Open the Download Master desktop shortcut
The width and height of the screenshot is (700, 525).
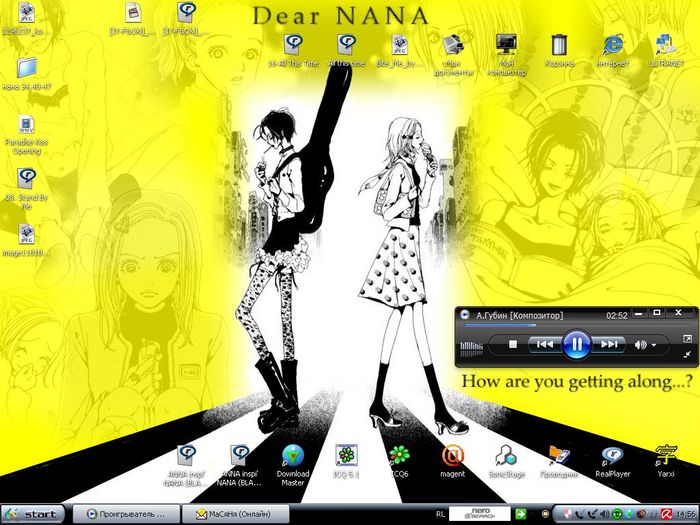[x=293, y=465]
